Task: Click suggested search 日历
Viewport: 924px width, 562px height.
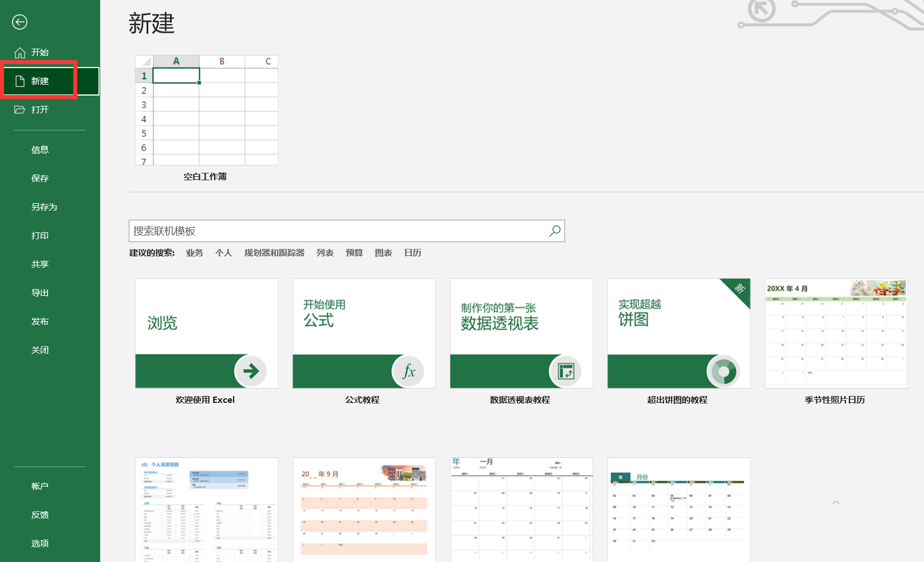Action: click(413, 252)
